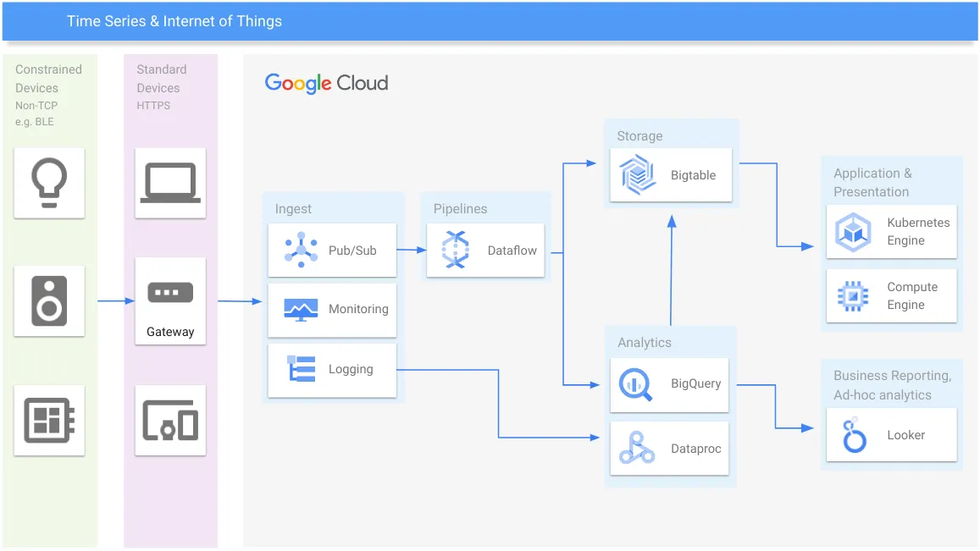Select the Dataflow label
The height and width of the screenshot is (551, 980).
512,251
